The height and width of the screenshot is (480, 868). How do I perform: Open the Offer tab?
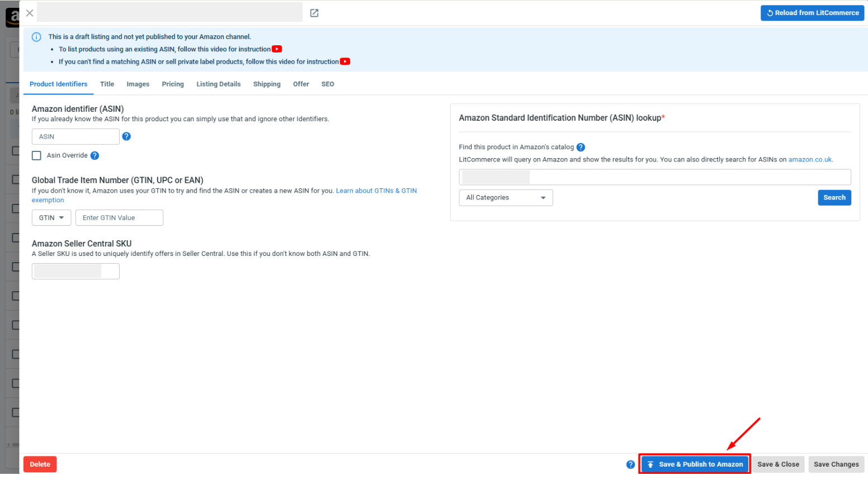[301, 84]
